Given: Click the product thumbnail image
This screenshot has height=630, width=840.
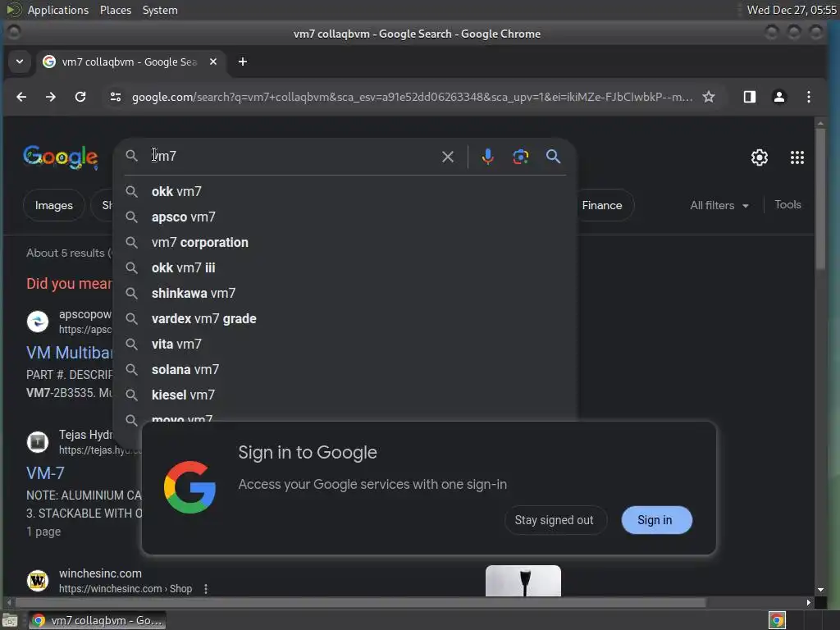Looking at the screenshot, I should (x=523, y=581).
